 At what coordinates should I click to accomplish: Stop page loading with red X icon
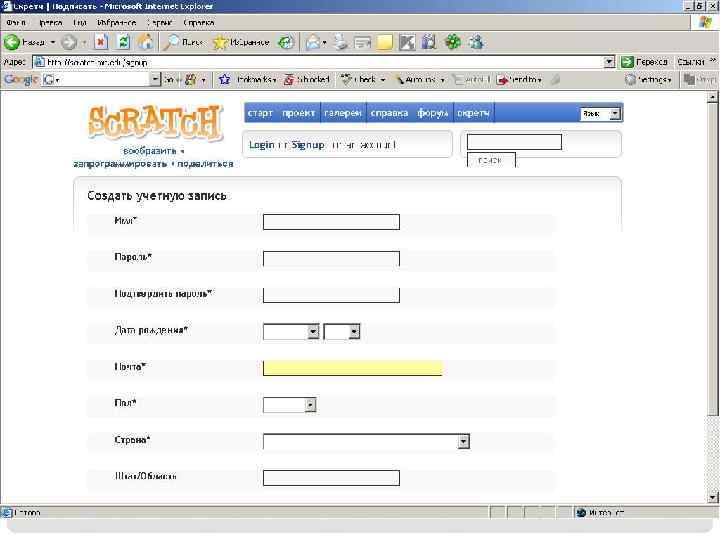tap(101, 42)
